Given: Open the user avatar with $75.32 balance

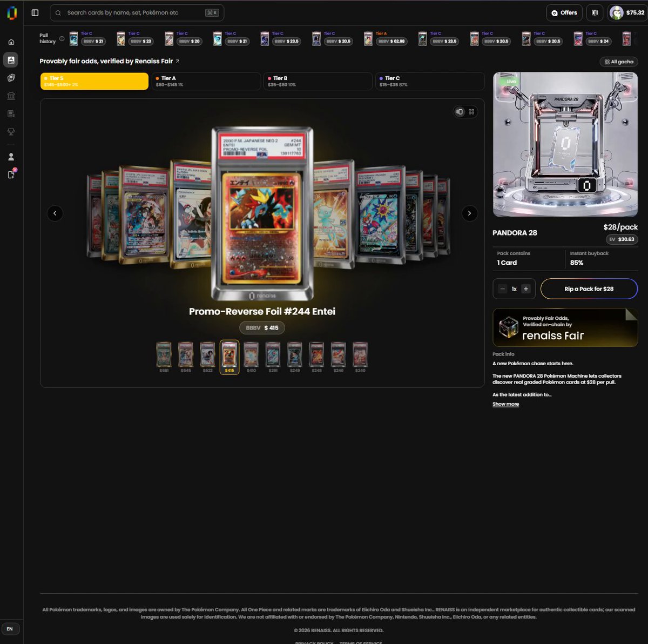Looking at the screenshot, I should coord(627,12).
